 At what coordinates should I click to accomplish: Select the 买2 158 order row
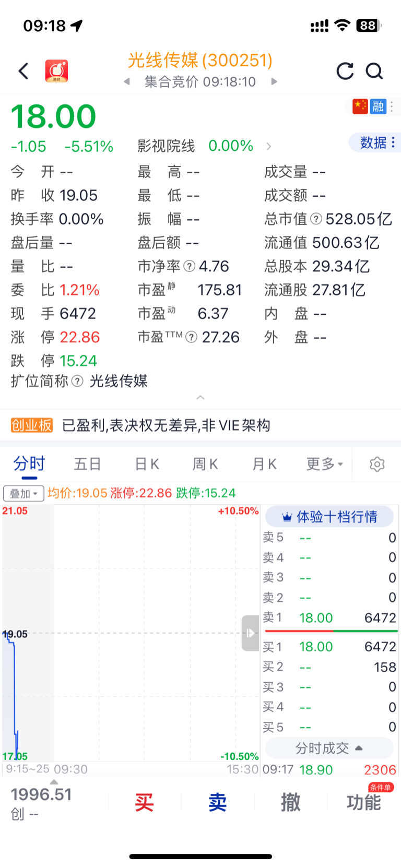click(x=329, y=667)
